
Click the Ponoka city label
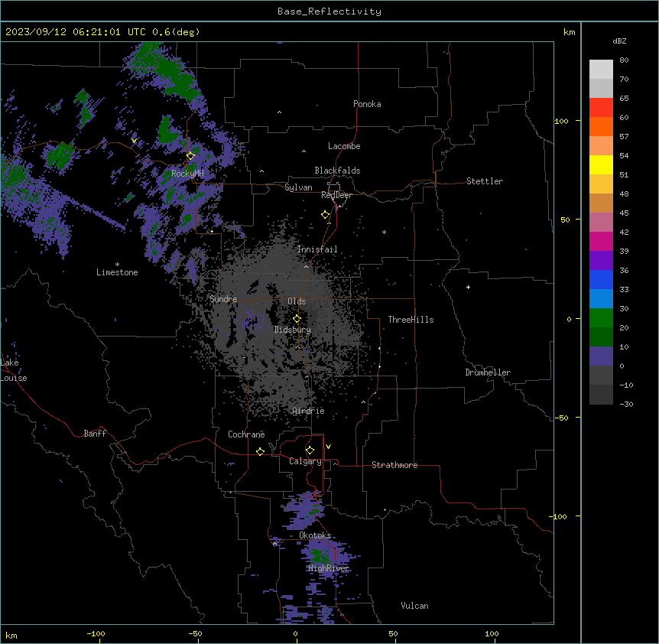(367, 104)
